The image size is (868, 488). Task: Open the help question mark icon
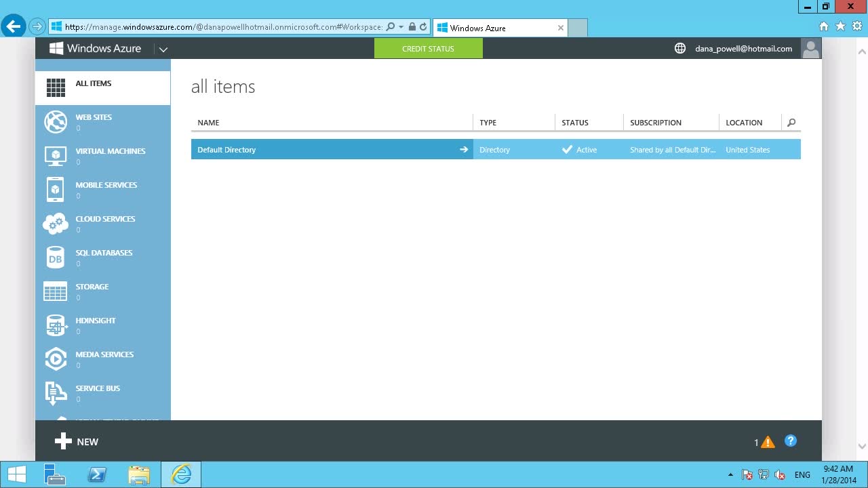tap(790, 441)
